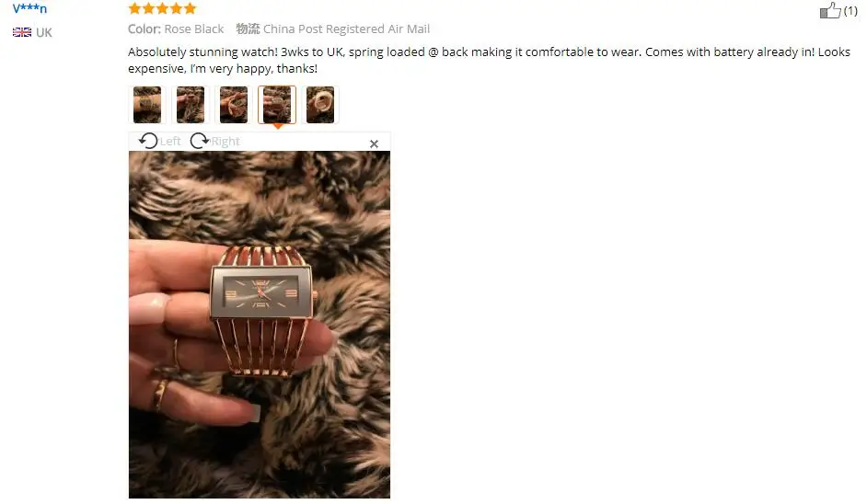Click the reviewer name V***n
This screenshot has height=504, width=867.
29,8
